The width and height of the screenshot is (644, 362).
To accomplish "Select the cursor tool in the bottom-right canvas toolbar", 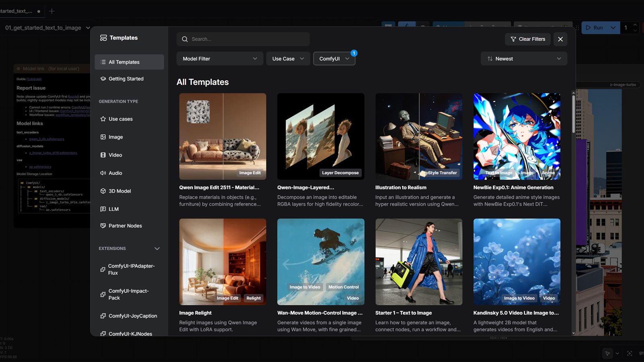I will pyautogui.click(x=607, y=353).
